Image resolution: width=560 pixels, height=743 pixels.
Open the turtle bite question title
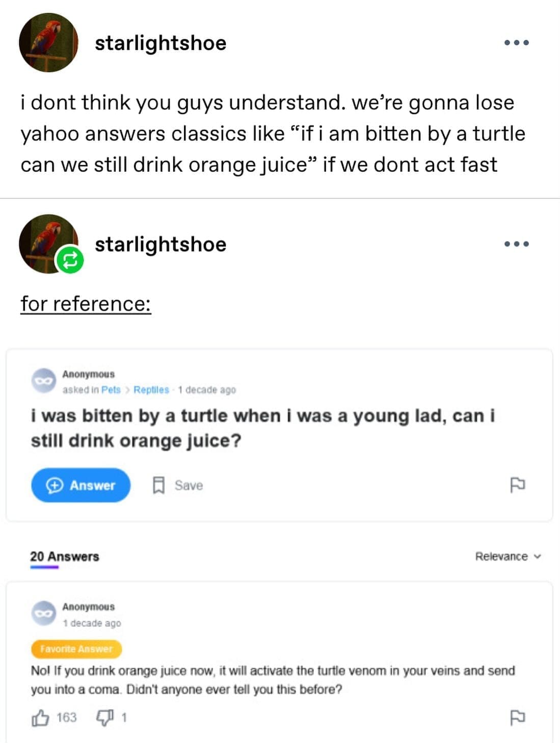point(262,428)
